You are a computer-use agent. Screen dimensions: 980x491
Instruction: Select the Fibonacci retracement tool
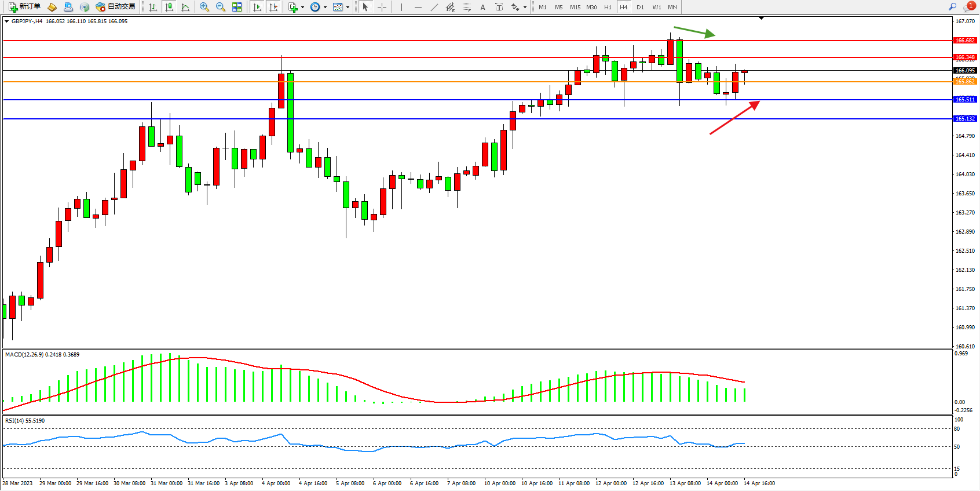point(466,7)
